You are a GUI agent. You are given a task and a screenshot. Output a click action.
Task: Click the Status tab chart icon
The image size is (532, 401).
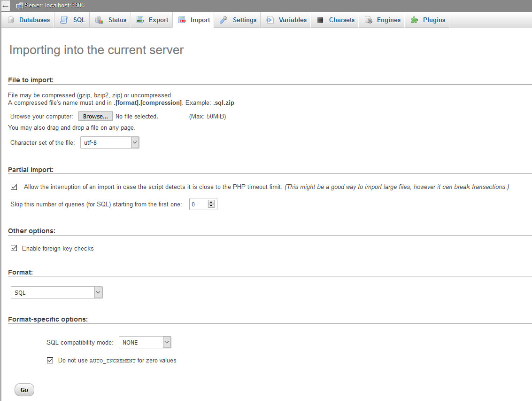(99, 20)
